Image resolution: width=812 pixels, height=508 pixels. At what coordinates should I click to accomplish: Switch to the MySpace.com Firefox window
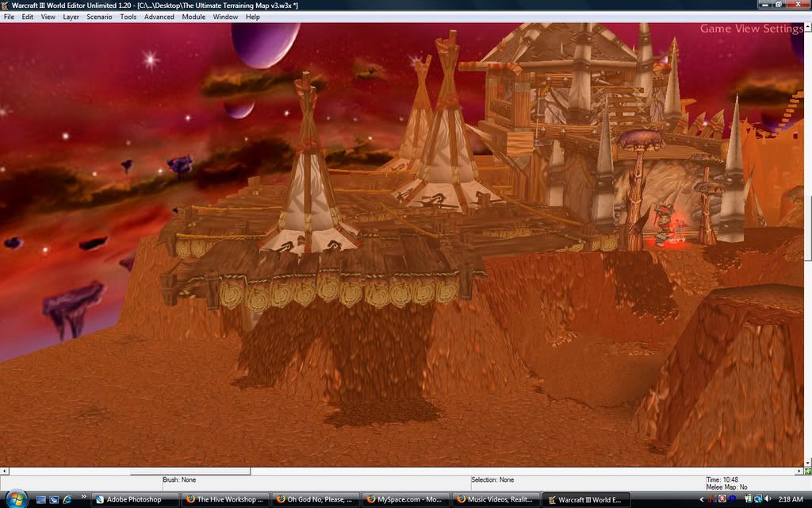pos(405,500)
